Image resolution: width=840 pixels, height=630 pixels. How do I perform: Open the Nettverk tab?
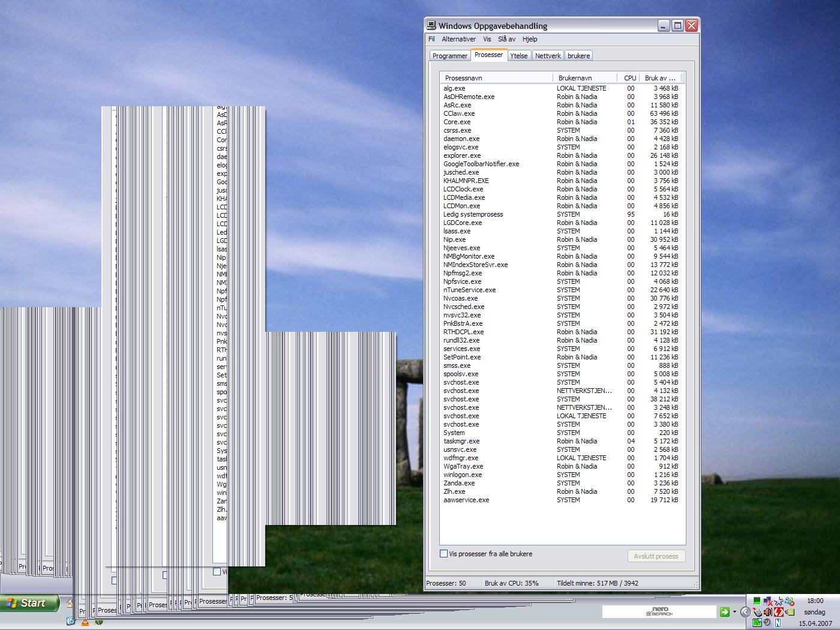[548, 56]
